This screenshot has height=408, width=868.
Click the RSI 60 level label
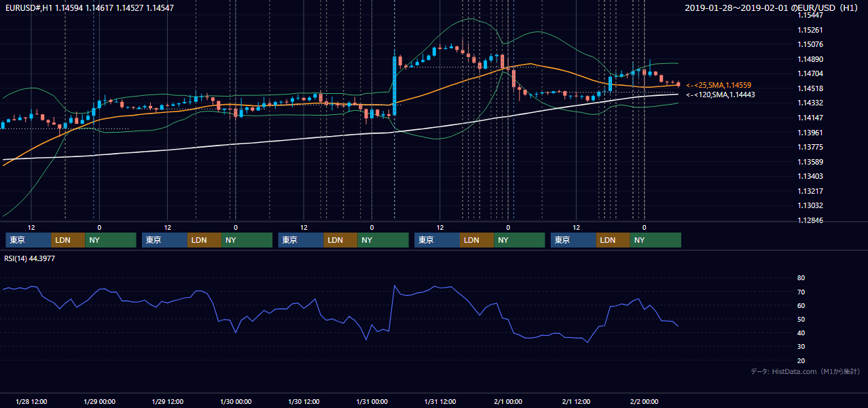pyautogui.click(x=801, y=305)
